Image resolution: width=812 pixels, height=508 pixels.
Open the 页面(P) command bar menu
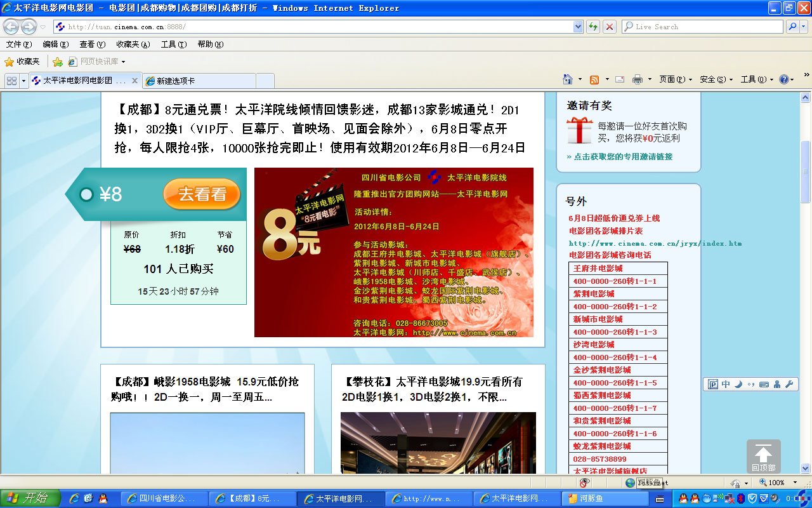pos(676,79)
